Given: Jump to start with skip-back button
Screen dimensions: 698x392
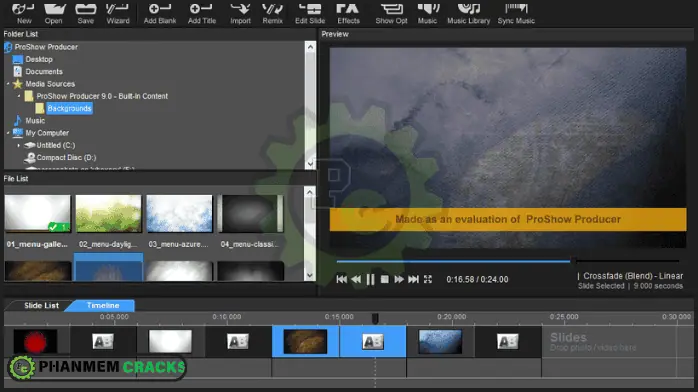Looking at the screenshot, I should pyautogui.click(x=341, y=279).
